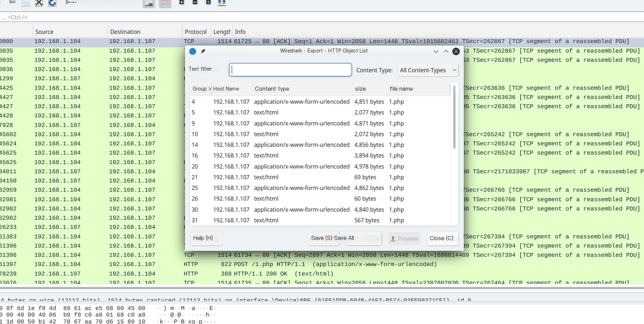The image size is (644, 324).
Task: Click the object list vertical scrollbar
Action: coord(454,117)
